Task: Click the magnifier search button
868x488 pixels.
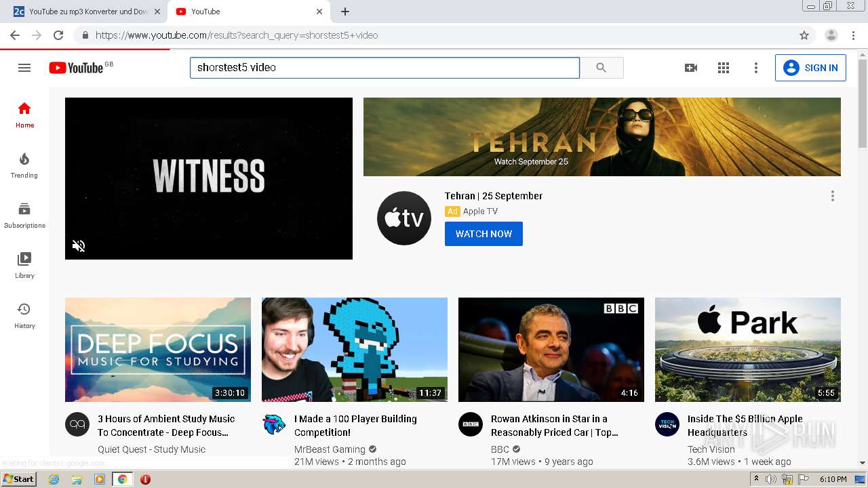Action: pos(601,68)
